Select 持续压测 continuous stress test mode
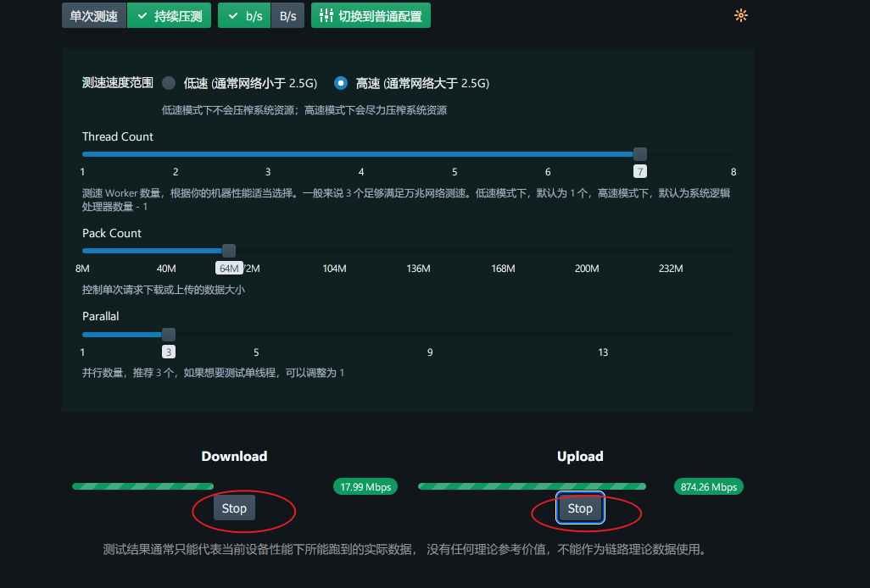The width and height of the screenshot is (870, 588). coord(170,15)
